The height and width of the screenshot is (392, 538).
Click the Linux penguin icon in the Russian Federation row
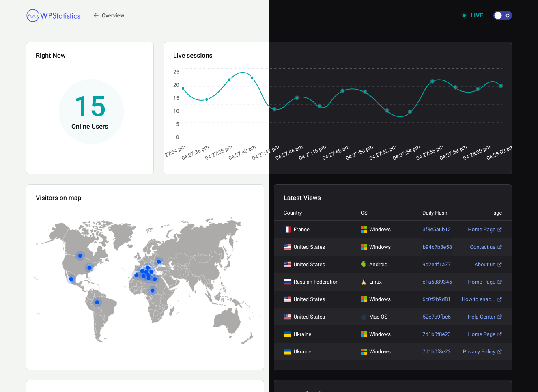pos(363,282)
